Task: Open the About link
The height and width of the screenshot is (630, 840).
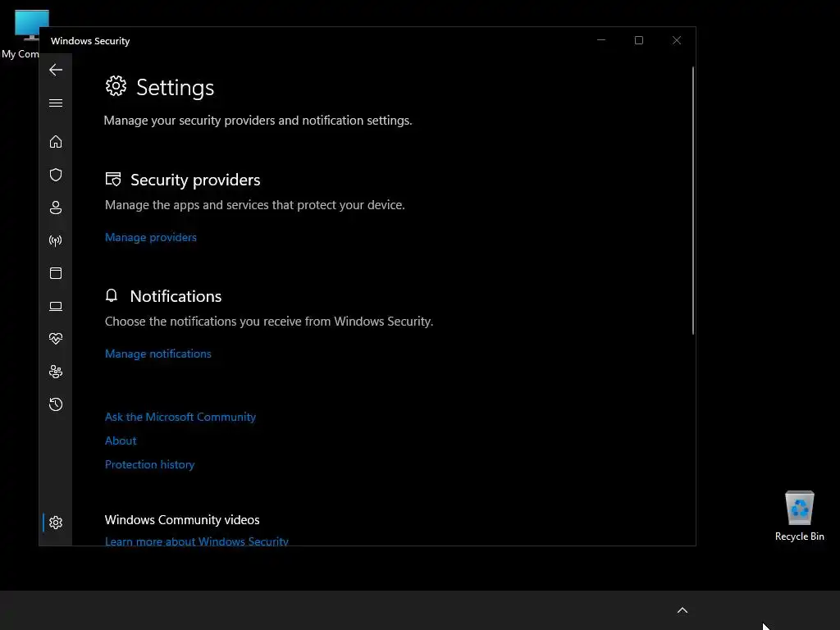Action: 121,441
